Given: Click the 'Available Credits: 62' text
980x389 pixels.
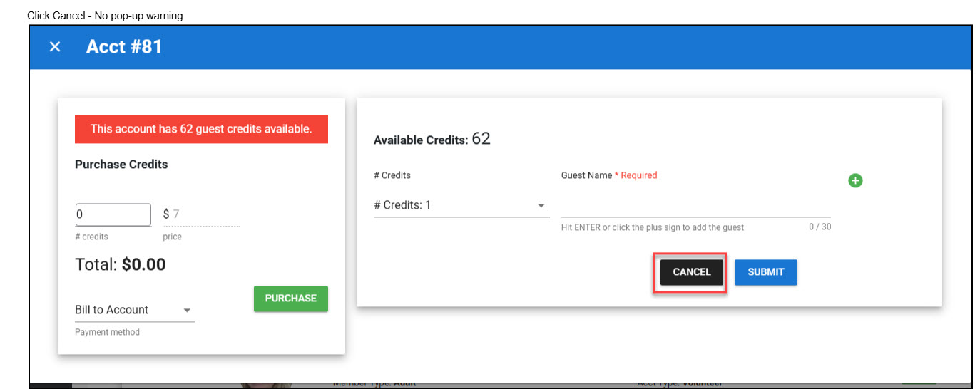Looking at the screenshot, I should (x=432, y=139).
